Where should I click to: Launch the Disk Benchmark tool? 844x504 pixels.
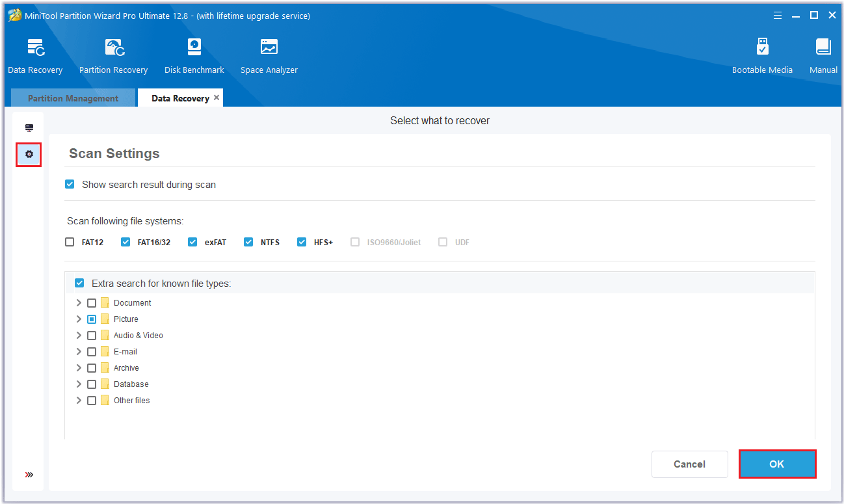(x=194, y=57)
